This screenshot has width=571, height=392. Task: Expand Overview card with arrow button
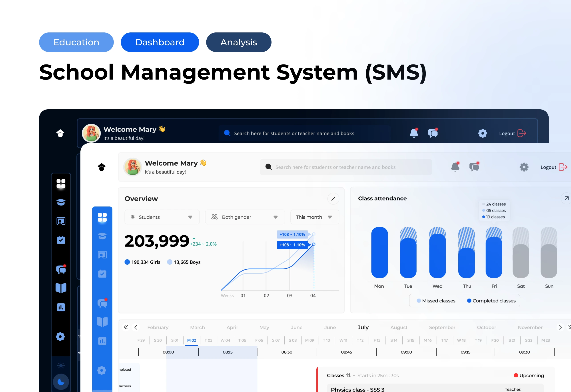(333, 199)
